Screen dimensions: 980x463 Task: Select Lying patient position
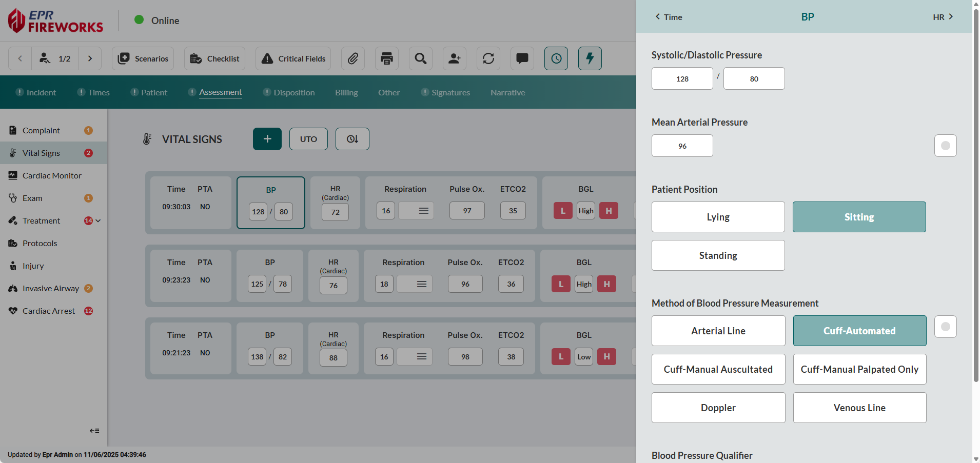tap(718, 217)
